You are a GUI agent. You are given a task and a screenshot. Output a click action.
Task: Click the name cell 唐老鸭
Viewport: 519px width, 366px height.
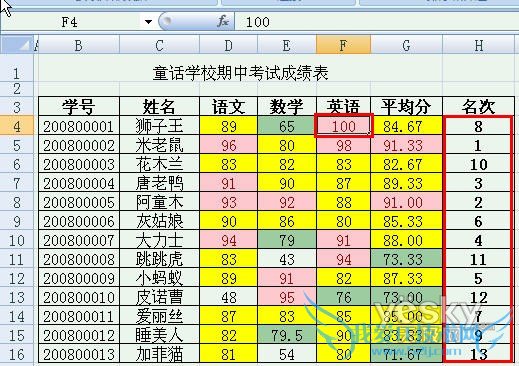tap(159, 183)
